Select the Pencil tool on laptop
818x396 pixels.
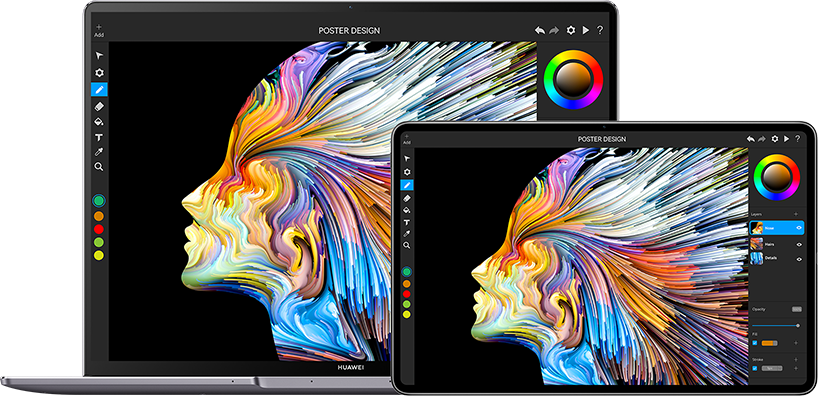99,89
